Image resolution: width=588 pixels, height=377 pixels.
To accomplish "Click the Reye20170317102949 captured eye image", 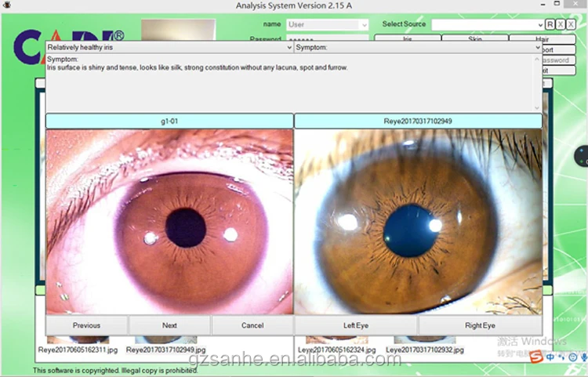I will pos(418,222).
